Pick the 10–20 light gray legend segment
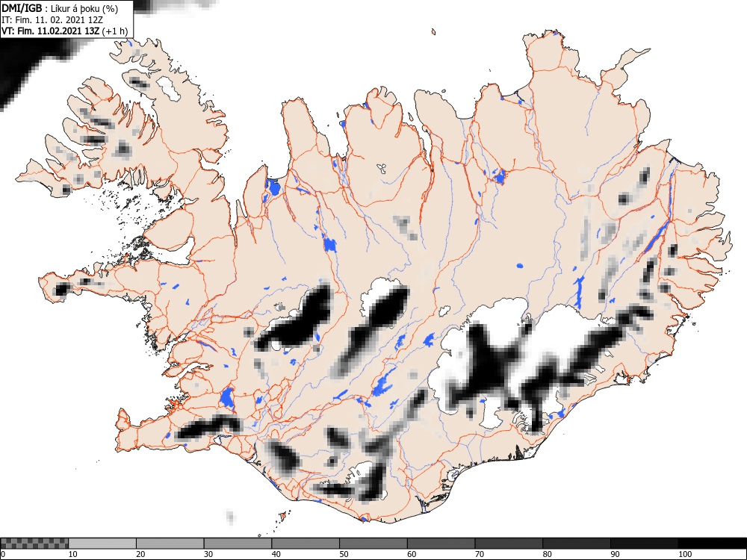 pyautogui.click(x=102, y=544)
